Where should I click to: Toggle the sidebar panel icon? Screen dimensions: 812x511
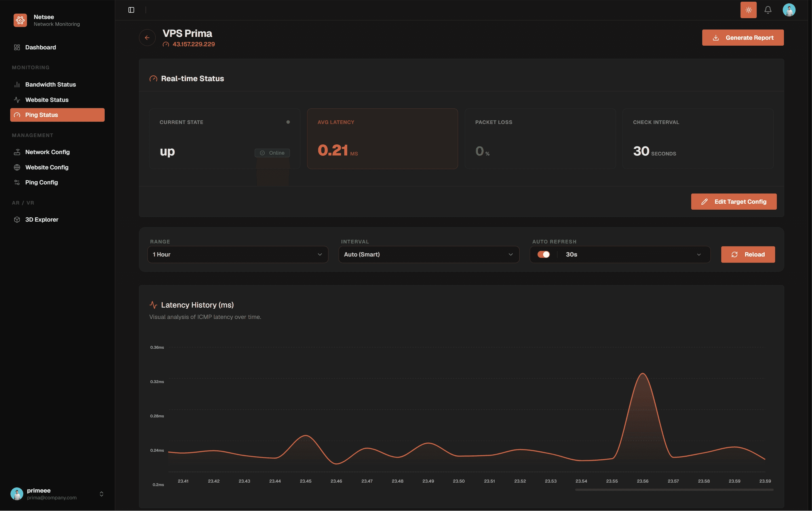click(131, 10)
